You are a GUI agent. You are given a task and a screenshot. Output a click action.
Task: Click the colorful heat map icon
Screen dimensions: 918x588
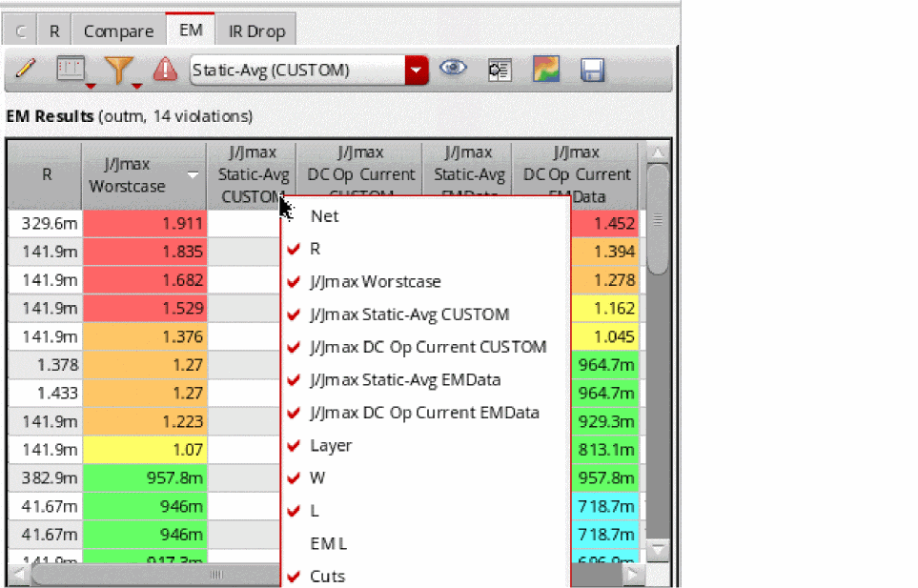coord(545,69)
